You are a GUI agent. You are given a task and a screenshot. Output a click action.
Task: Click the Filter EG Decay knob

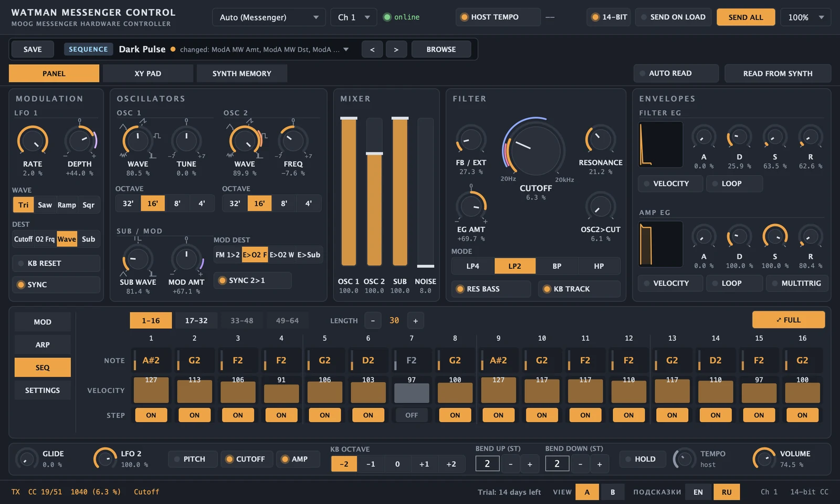pyautogui.click(x=739, y=138)
